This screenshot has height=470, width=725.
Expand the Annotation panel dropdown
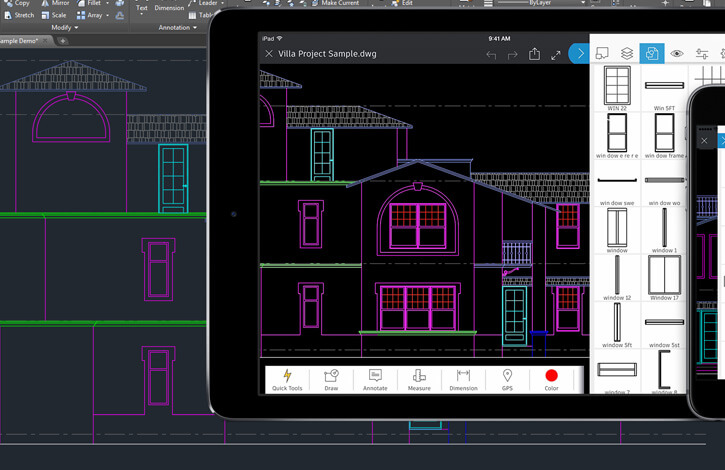coord(178,28)
